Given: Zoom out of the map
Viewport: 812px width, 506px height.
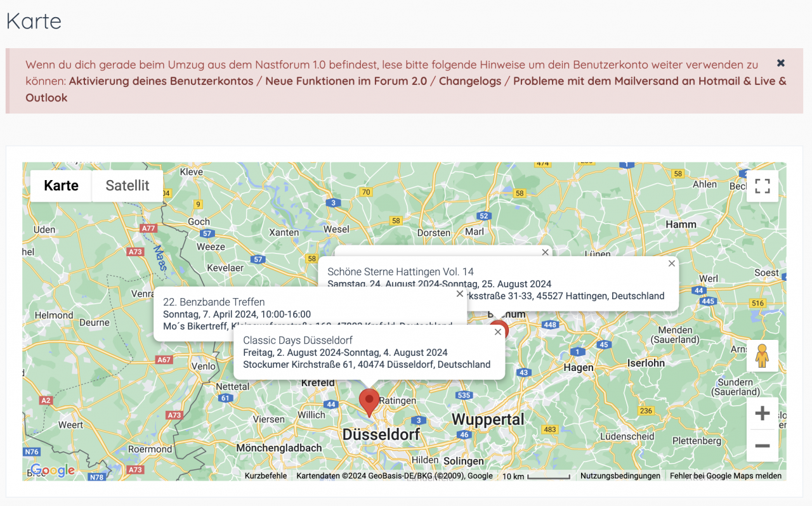Looking at the screenshot, I should [x=762, y=446].
